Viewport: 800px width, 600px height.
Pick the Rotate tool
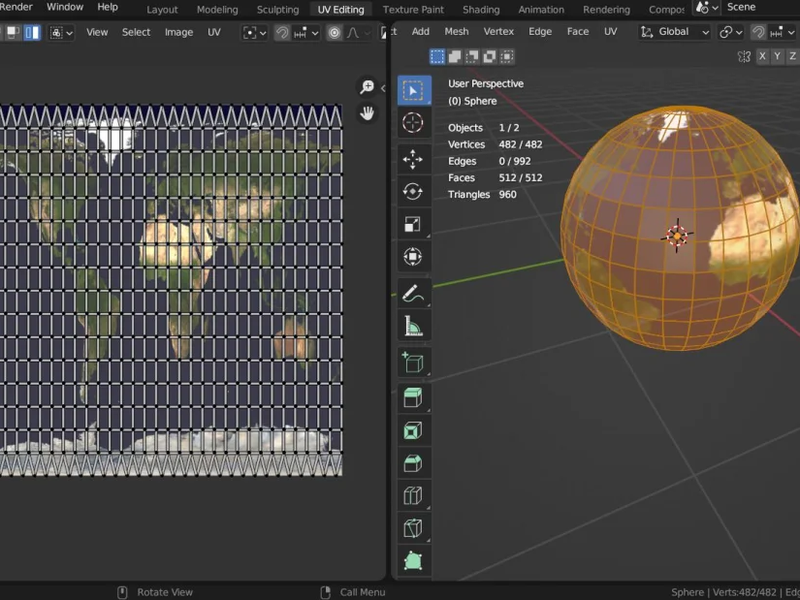(413, 191)
